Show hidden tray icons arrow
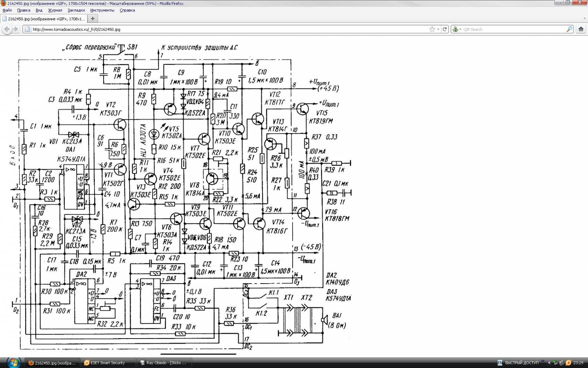The height and width of the screenshot is (368, 588). [x=549, y=363]
